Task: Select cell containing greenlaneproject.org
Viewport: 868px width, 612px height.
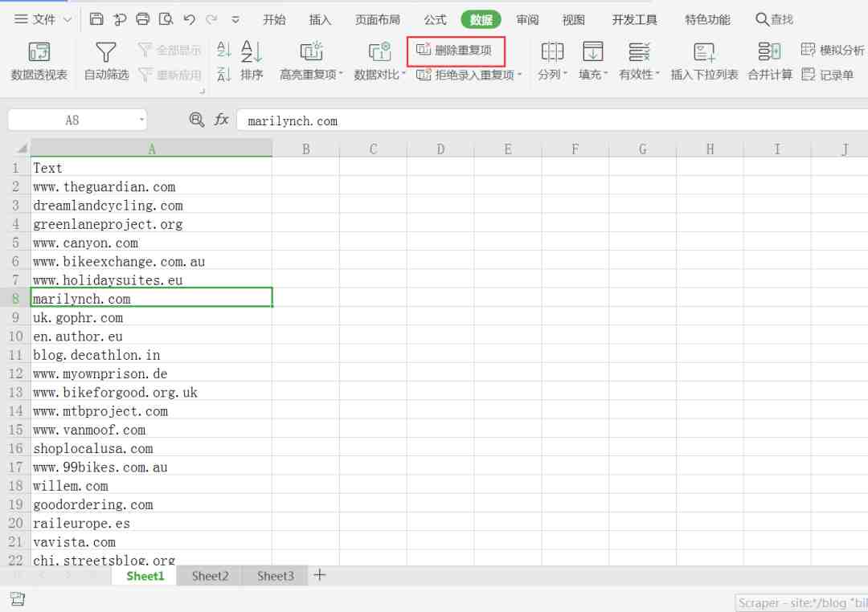Action: click(x=151, y=224)
